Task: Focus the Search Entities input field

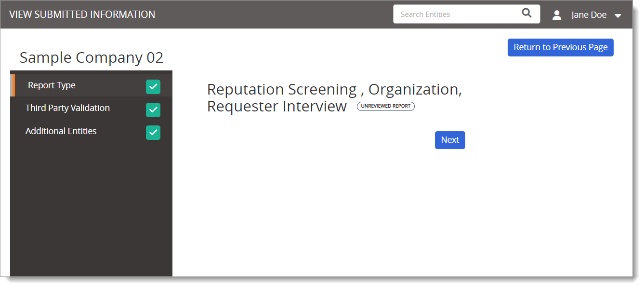Action: (x=466, y=14)
